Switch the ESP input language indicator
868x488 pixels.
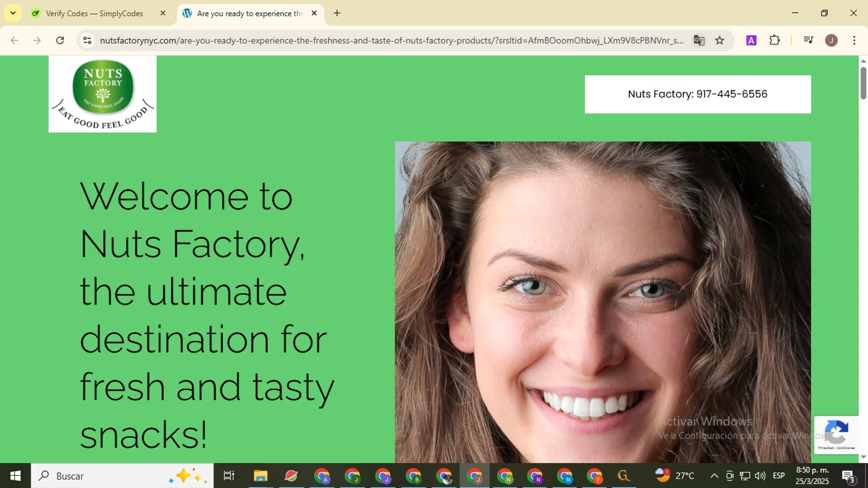[779, 476]
